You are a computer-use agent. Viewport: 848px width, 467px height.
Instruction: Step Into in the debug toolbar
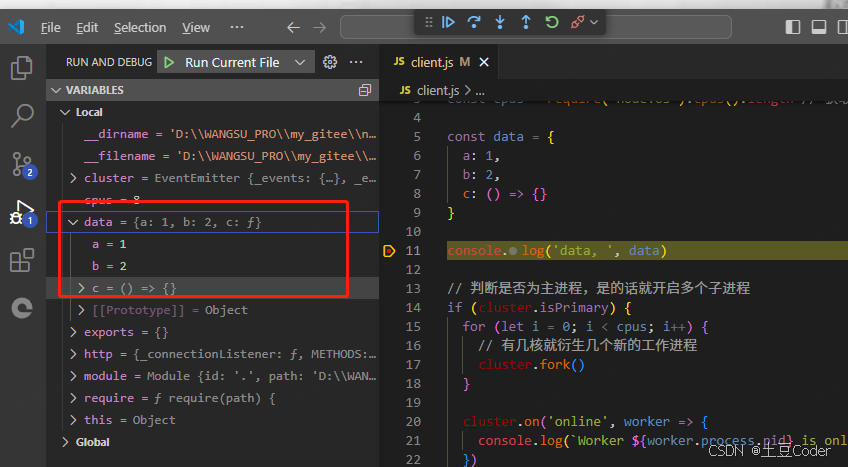[x=500, y=22]
